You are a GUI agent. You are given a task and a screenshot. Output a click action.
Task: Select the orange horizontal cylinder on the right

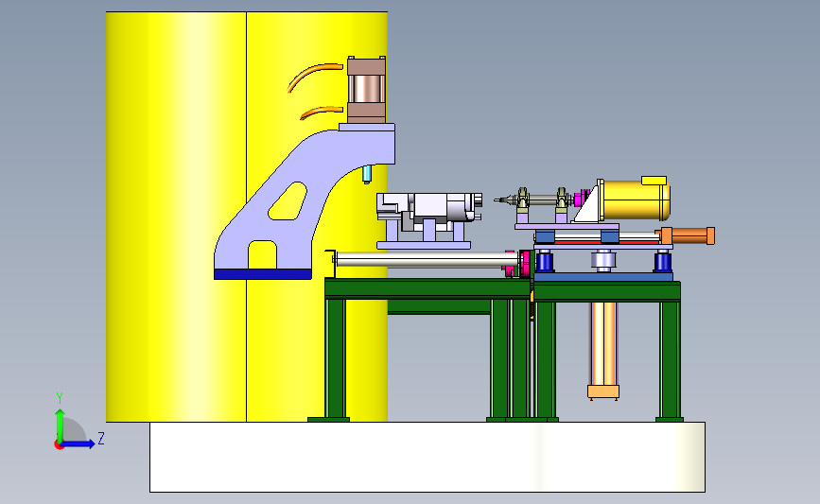pos(688,235)
